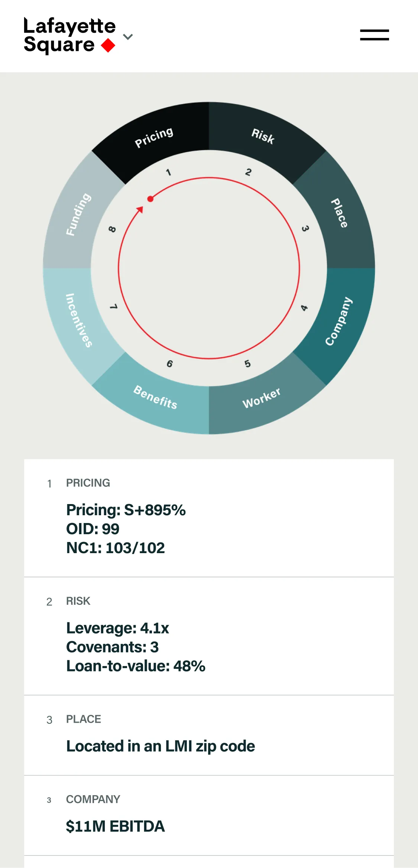
Task: Click the red dot on inner circle
Action: pyautogui.click(x=150, y=199)
